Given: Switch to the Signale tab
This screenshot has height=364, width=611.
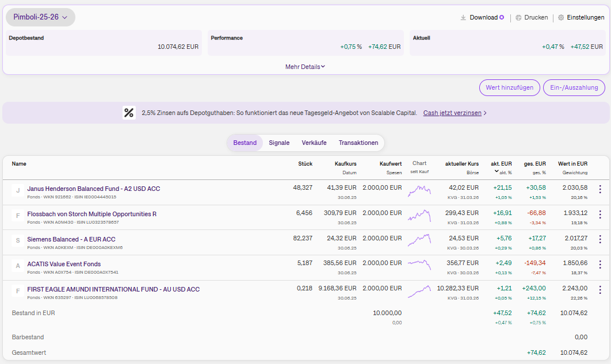Looking at the screenshot, I should [279, 143].
